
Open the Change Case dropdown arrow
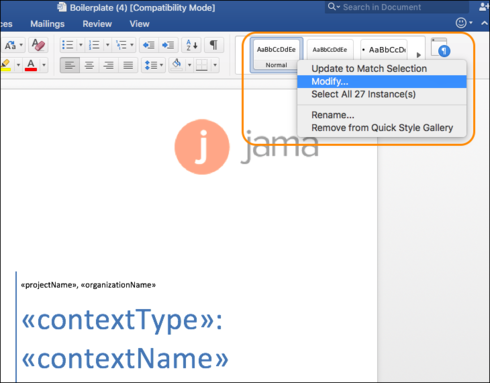[21, 45]
